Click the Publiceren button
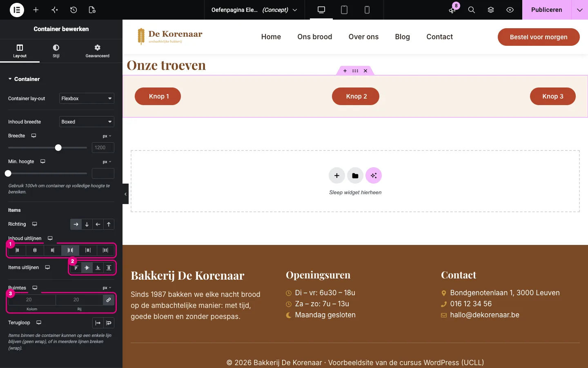Viewport: 588px width, 368px height. [x=547, y=10]
